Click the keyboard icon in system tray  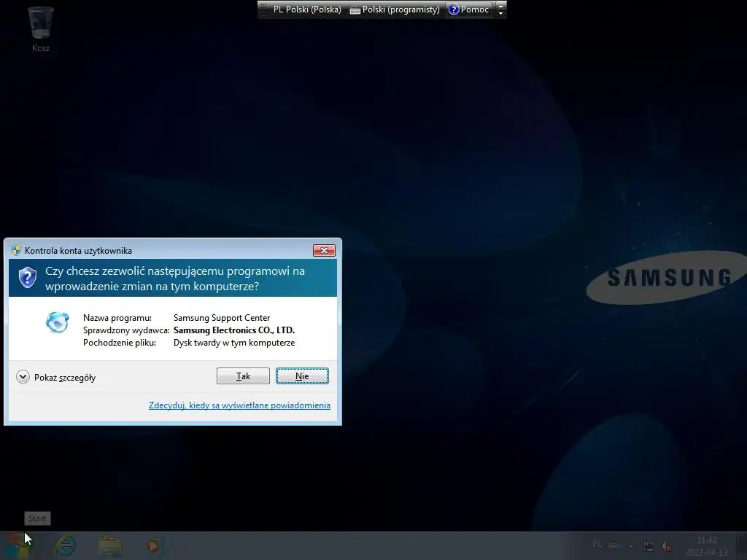pos(614,545)
